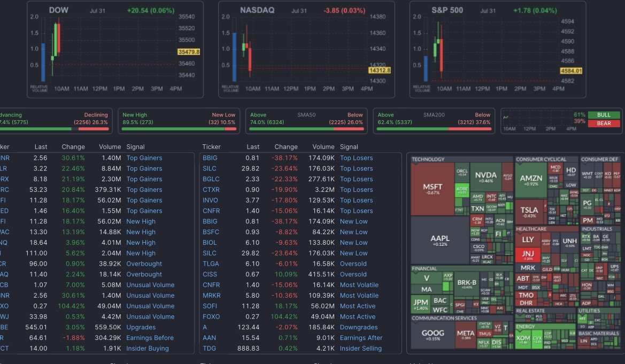Image resolution: width=625 pixels, height=364 pixels.
Task: Open the Downgrades signal link
Action: point(359,327)
